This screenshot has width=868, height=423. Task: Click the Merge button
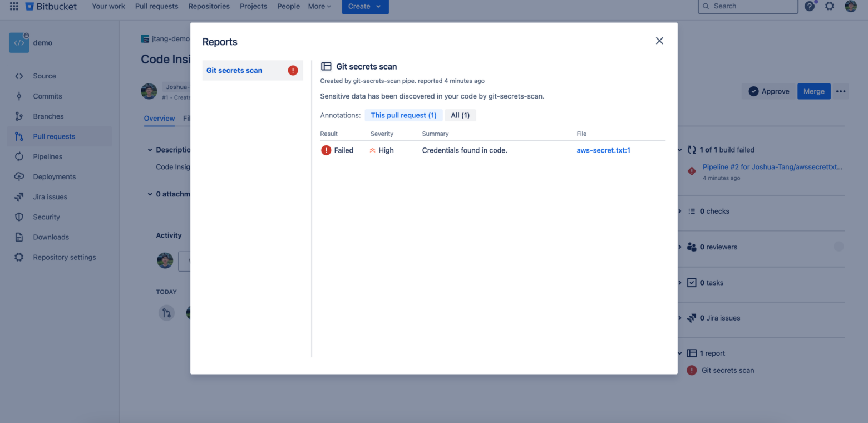click(813, 91)
